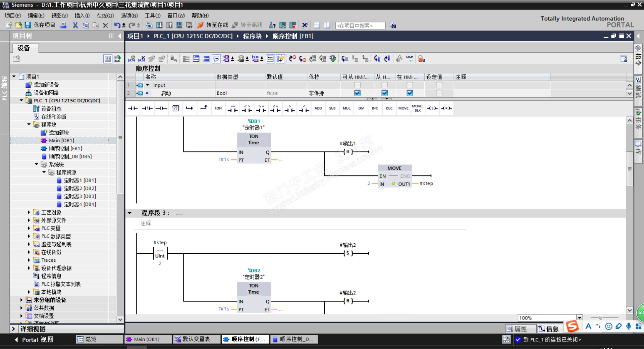Open the 项目(P) menu
Viewport: 644px width, 349px height.
(13, 15)
